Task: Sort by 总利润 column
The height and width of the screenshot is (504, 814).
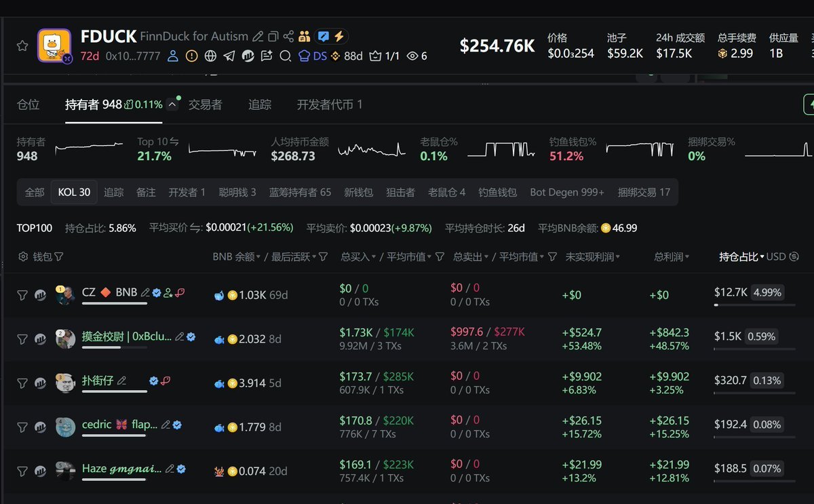Action: pos(672,256)
